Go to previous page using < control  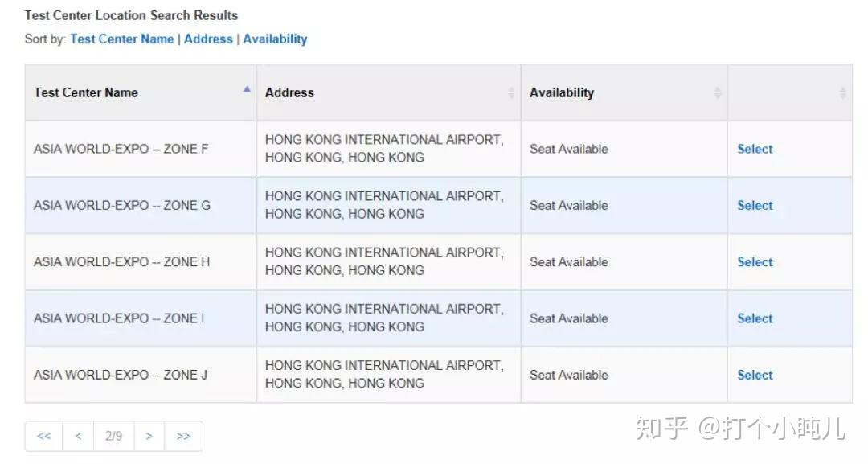coord(78,435)
